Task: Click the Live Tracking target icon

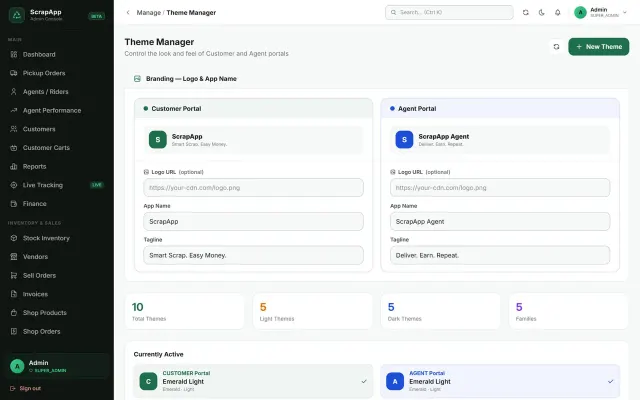Action: click(13, 185)
